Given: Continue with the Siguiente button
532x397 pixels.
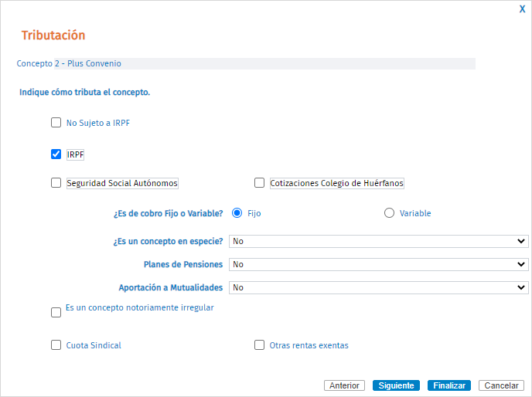Looking at the screenshot, I should pos(396,385).
